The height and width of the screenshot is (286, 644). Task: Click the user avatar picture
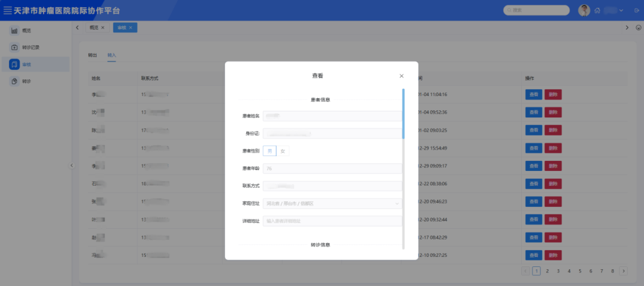pyautogui.click(x=584, y=10)
